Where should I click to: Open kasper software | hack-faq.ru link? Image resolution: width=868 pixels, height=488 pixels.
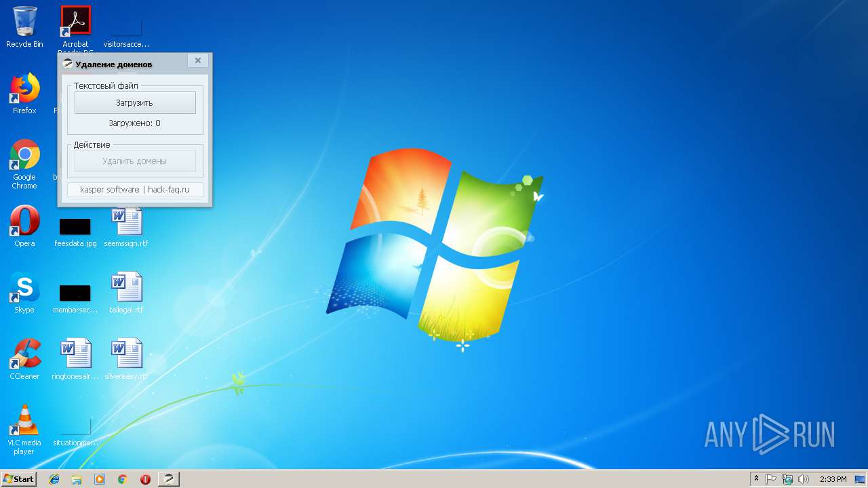click(x=135, y=190)
